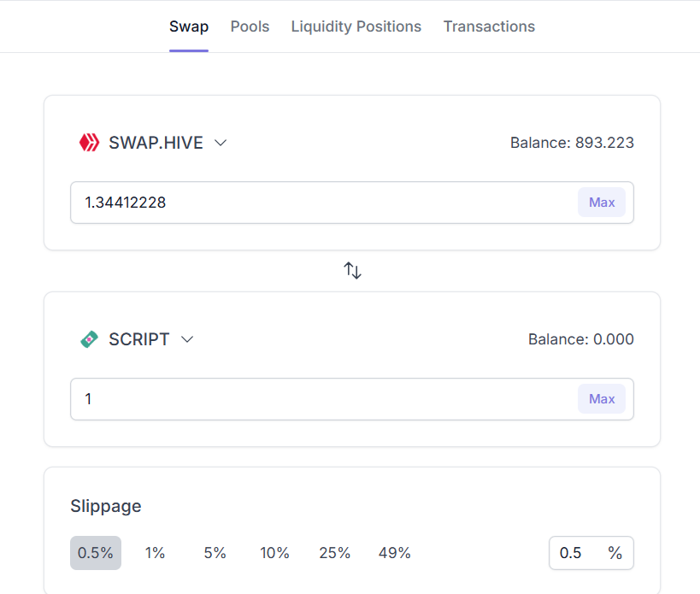The height and width of the screenshot is (594, 700).
Task: Set slippage to 49%
Action: 394,553
